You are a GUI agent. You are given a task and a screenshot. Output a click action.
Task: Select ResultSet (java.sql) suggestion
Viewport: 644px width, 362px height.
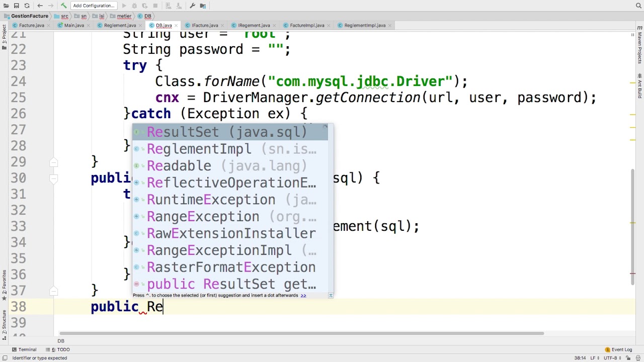pos(230,132)
